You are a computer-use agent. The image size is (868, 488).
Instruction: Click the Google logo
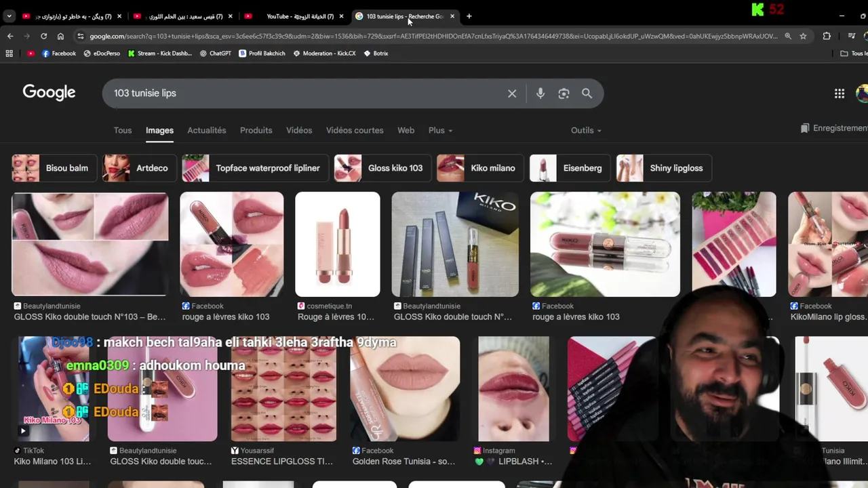click(49, 93)
